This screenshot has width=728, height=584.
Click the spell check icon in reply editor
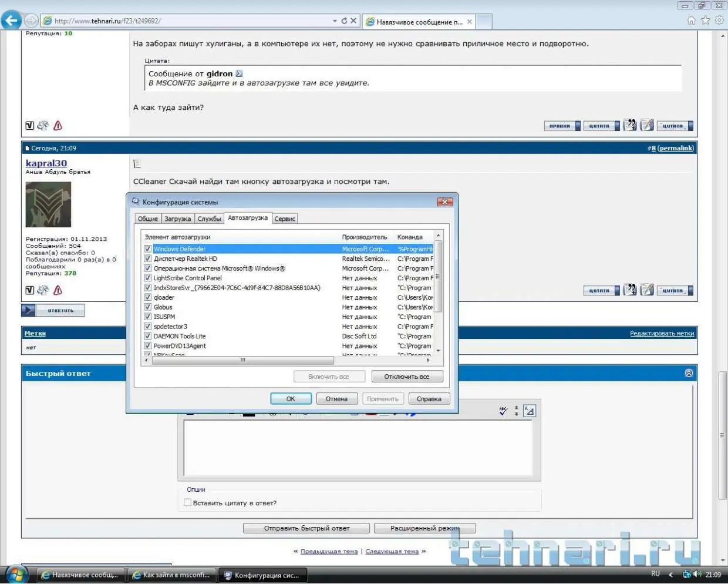(x=503, y=411)
